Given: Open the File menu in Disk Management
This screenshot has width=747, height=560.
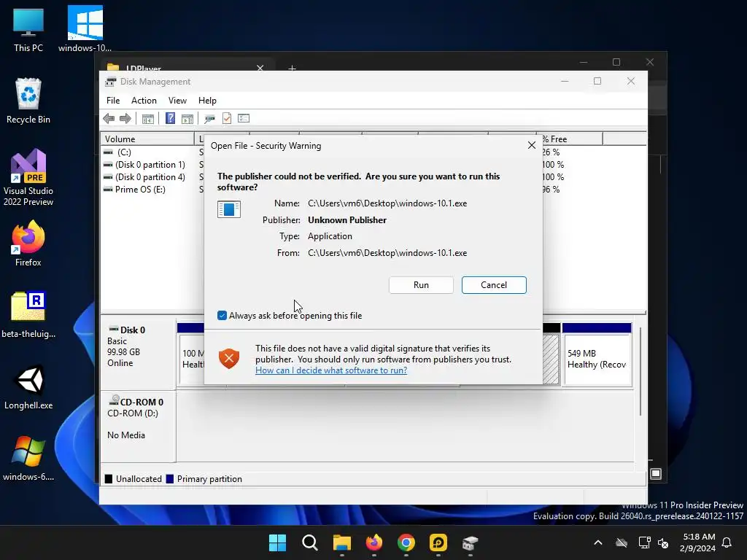Looking at the screenshot, I should [x=113, y=101].
